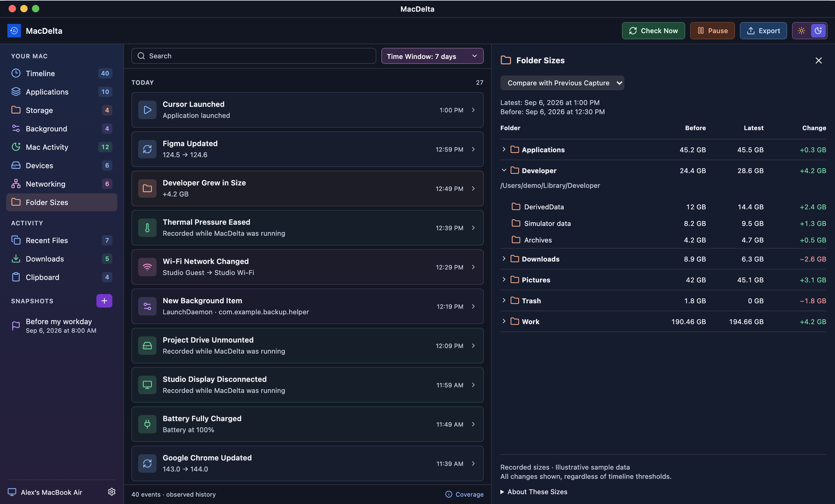835x504 pixels.
Task: Expand About These Sizes disclosure
Action: pos(534,492)
